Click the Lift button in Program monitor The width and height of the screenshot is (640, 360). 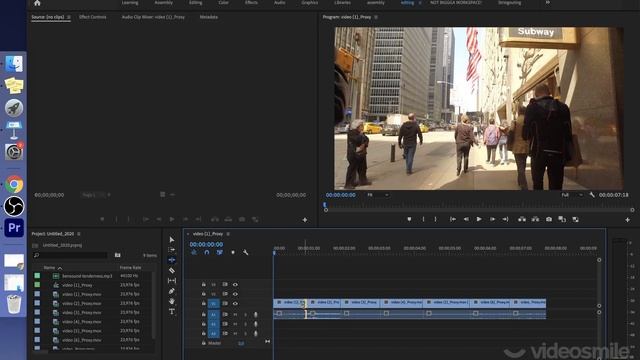point(522,220)
